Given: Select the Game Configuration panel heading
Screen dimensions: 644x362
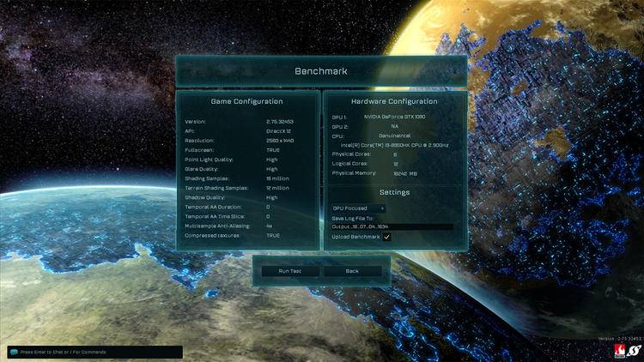Looking at the screenshot, I should 247,101.
